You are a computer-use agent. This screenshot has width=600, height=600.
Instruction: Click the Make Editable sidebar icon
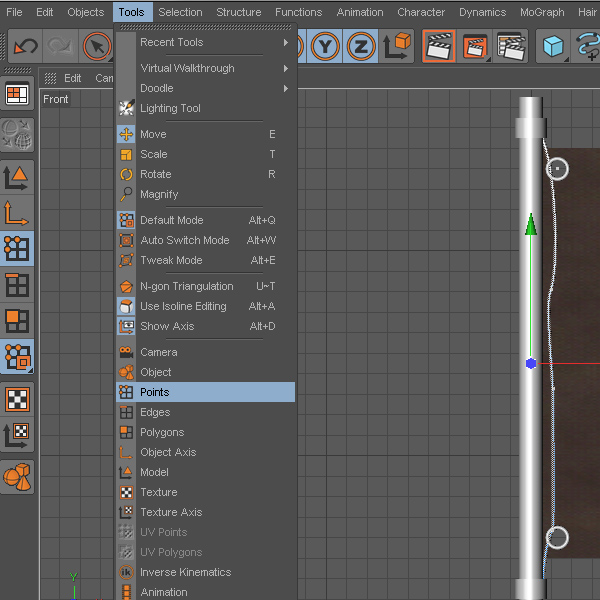tap(17, 135)
